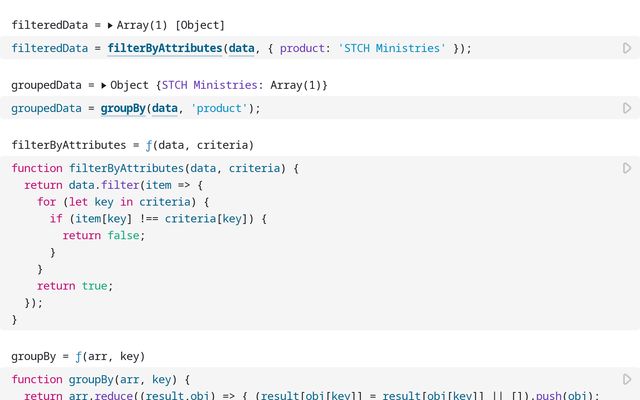Screen dimensions: 640x400
Task: Click the filterByAttributes = ƒ(data, criteria) output
Action: 132,145
